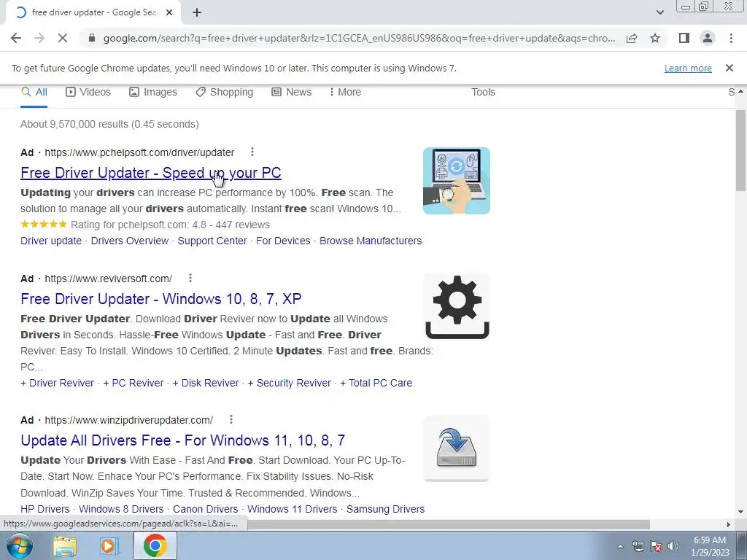This screenshot has width=747, height=560.
Task: Open Drivers Overview sitelink
Action: (130, 241)
